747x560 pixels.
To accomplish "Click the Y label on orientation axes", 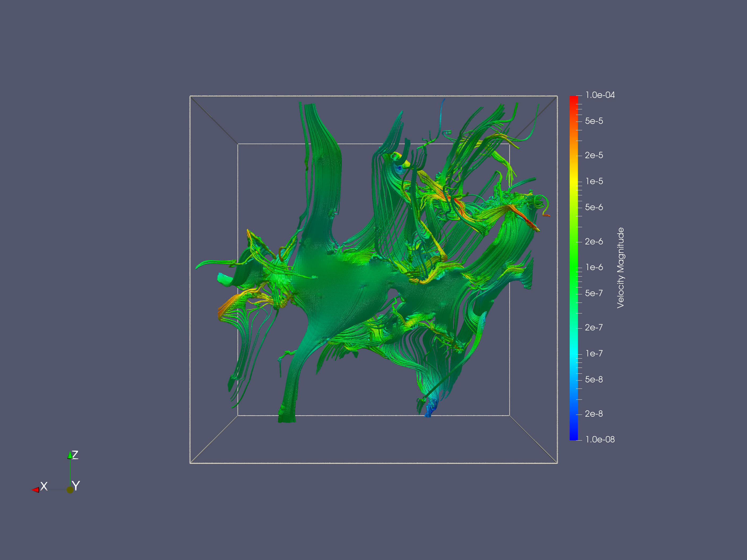I will pyautogui.click(x=76, y=486).
